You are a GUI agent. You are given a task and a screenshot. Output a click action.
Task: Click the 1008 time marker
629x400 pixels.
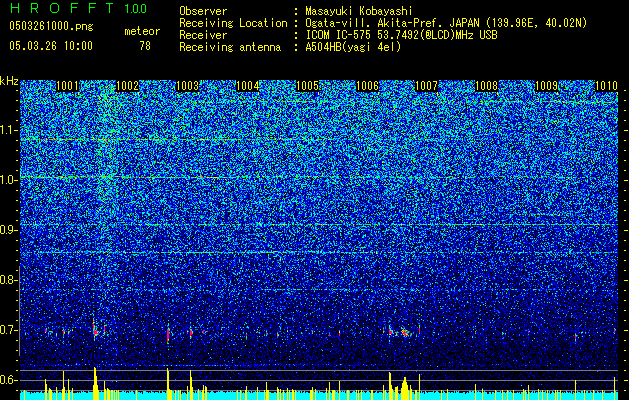[486, 86]
